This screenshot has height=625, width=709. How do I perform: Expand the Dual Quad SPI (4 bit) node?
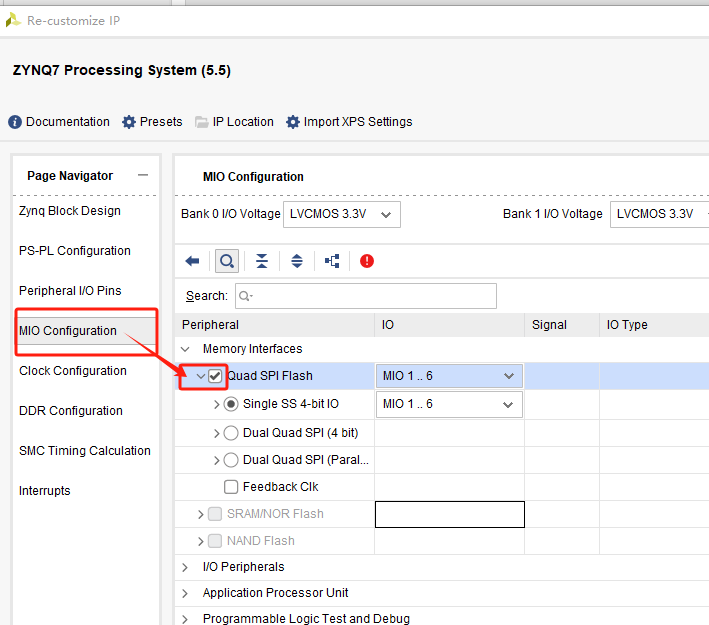(x=217, y=433)
